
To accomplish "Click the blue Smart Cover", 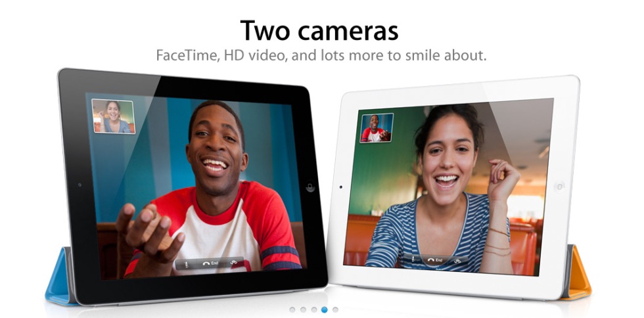I will [60, 277].
